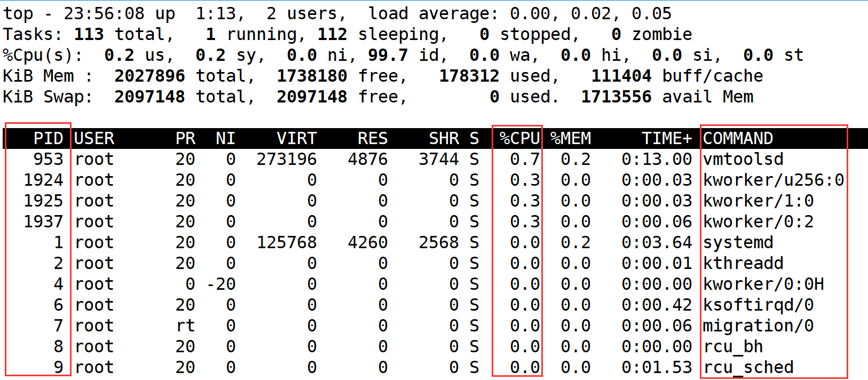The width and height of the screenshot is (868, 380).
Task: Click the NI column header
Action: click(x=225, y=139)
